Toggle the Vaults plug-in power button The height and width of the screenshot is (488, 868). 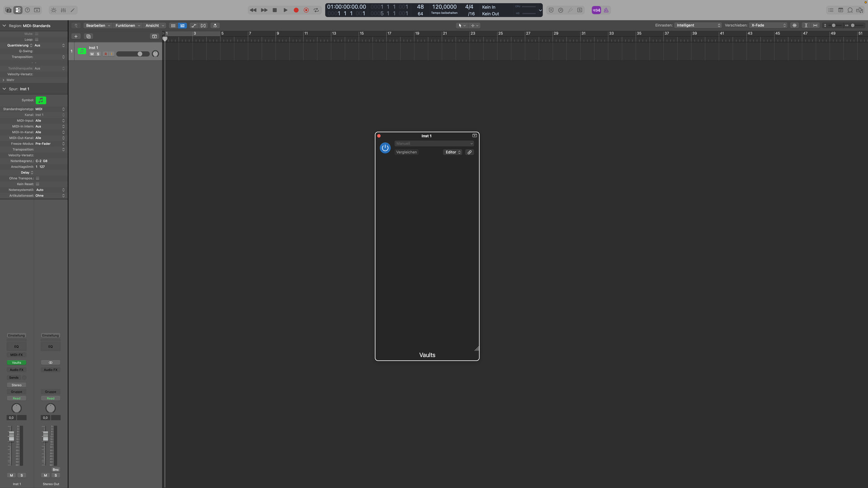(385, 148)
